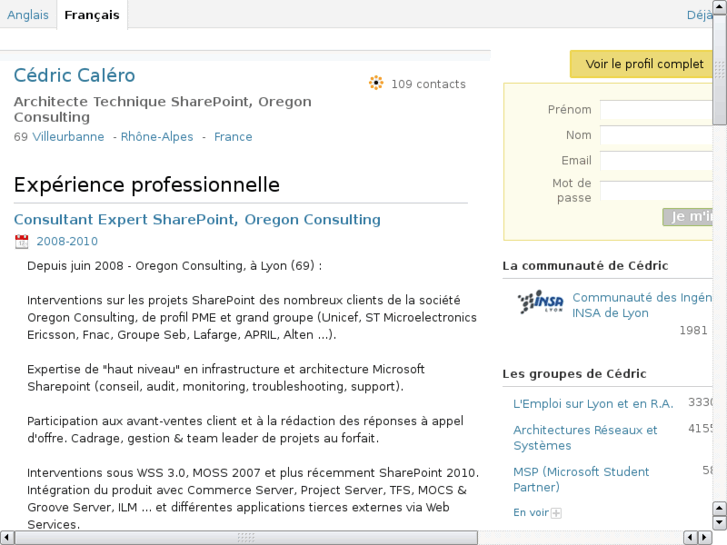Switch to the Anglais language tab

click(x=27, y=15)
